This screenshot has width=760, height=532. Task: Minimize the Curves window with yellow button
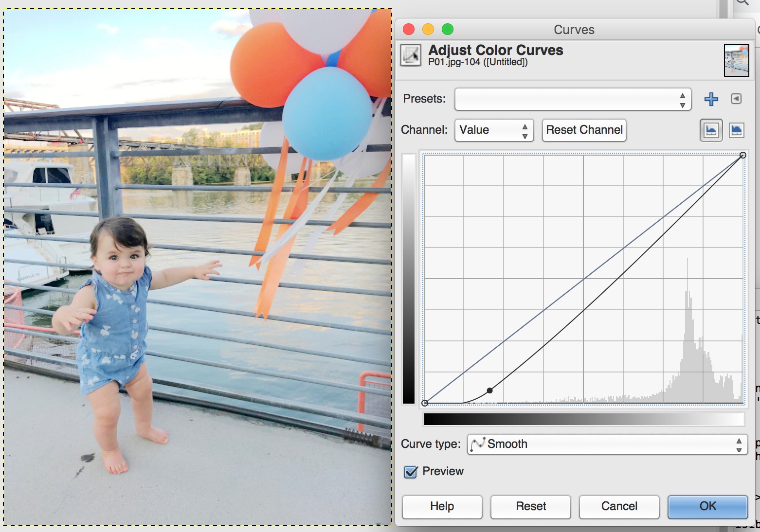(x=428, y=30)
